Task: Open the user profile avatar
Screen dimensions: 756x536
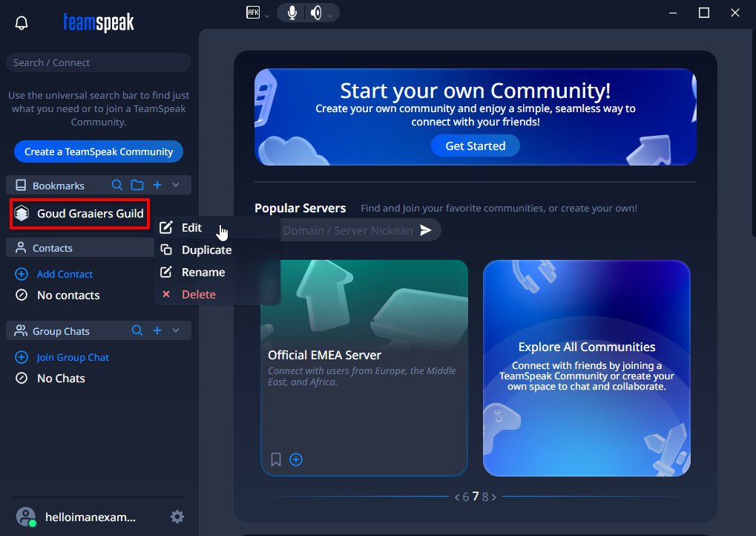Action: [26, 517]
